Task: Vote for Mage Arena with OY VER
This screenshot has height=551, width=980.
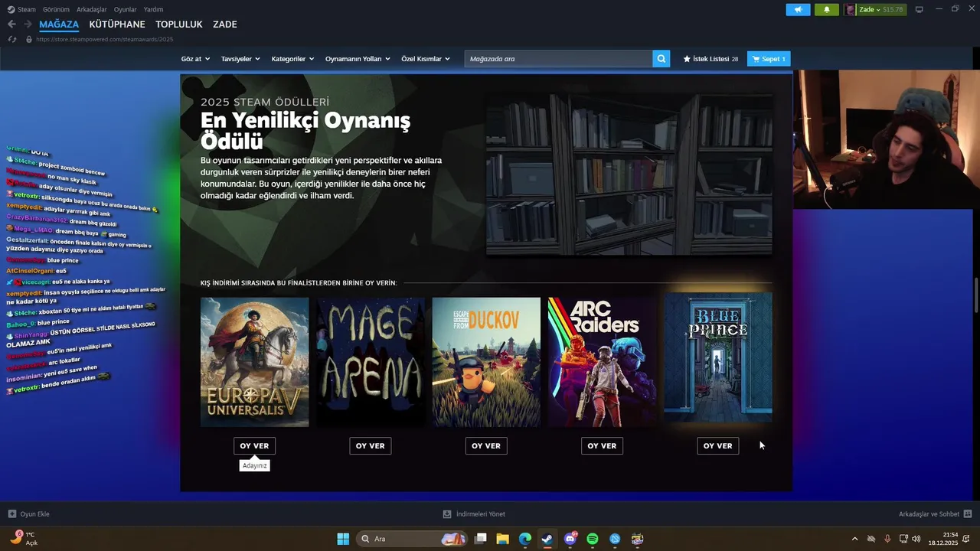Action: click(x=371, y=446)
